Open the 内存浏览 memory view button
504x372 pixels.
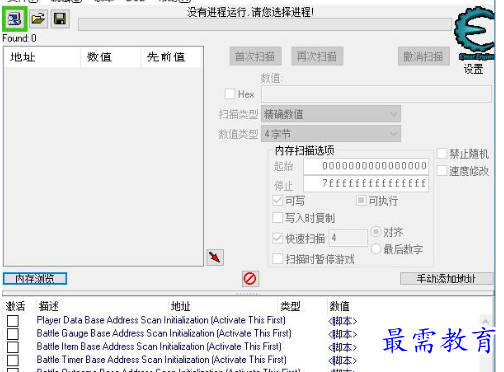click(35, 279)
